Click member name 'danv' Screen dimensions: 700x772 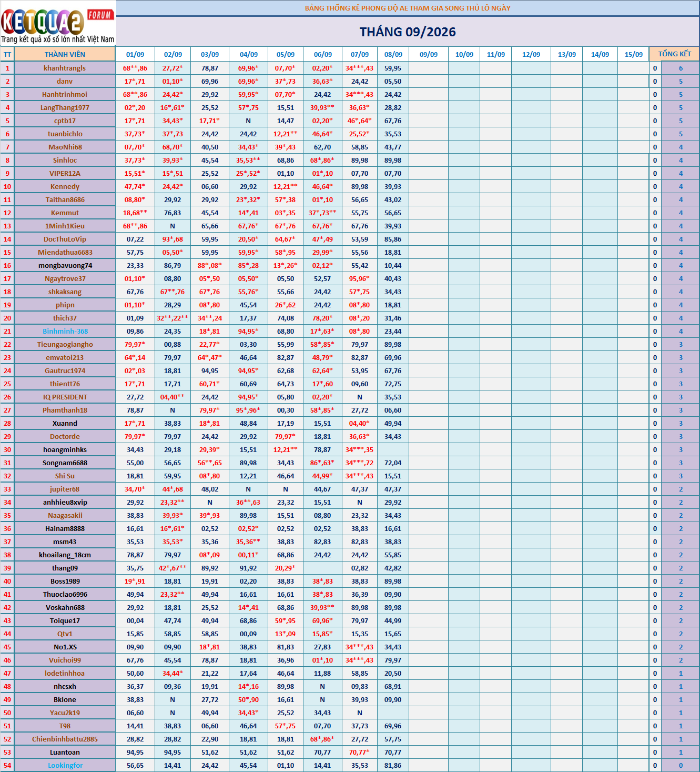pyautogui.click(x=65, y=82)
